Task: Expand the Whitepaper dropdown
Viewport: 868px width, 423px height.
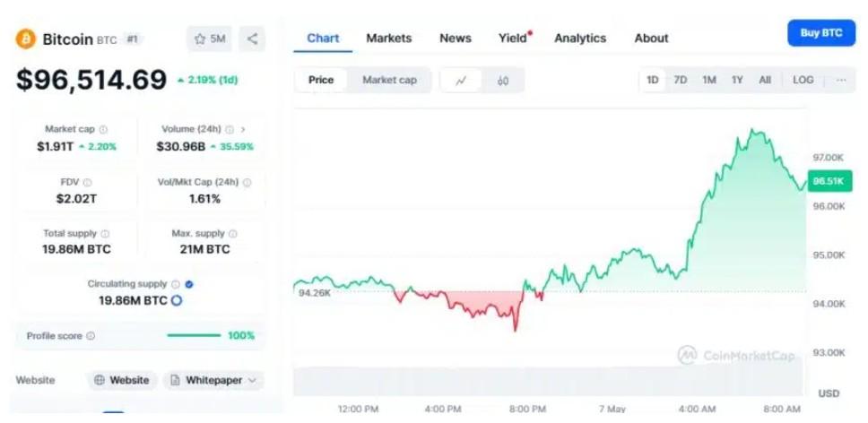Action: pos(213,380)
